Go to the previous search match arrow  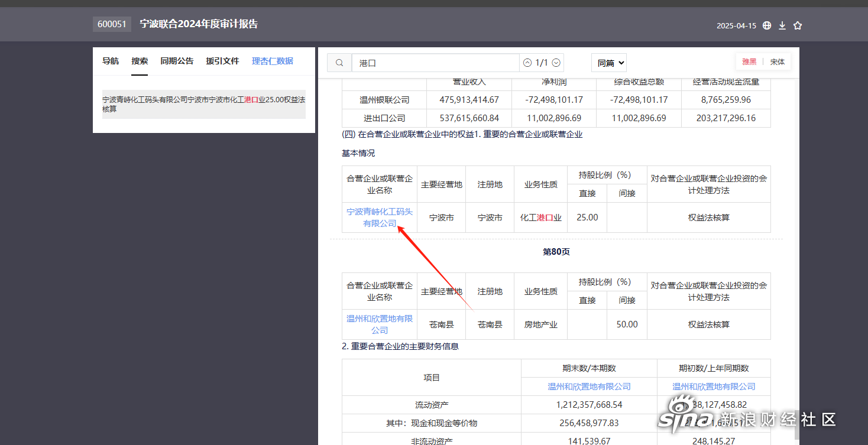pos(527,63)
